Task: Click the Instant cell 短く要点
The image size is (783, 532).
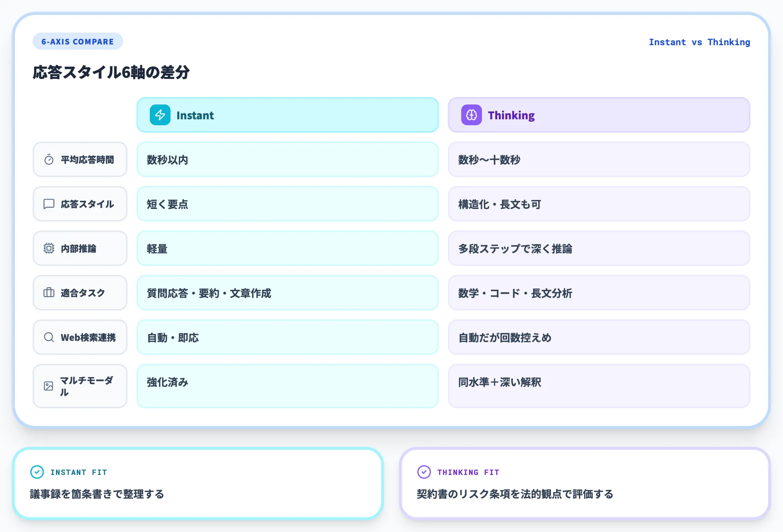Action: (x=288, y=204)
